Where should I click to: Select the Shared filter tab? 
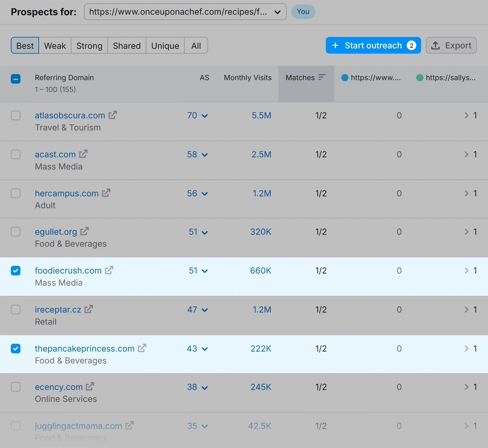pyautogui.click(x=127, y=46)
